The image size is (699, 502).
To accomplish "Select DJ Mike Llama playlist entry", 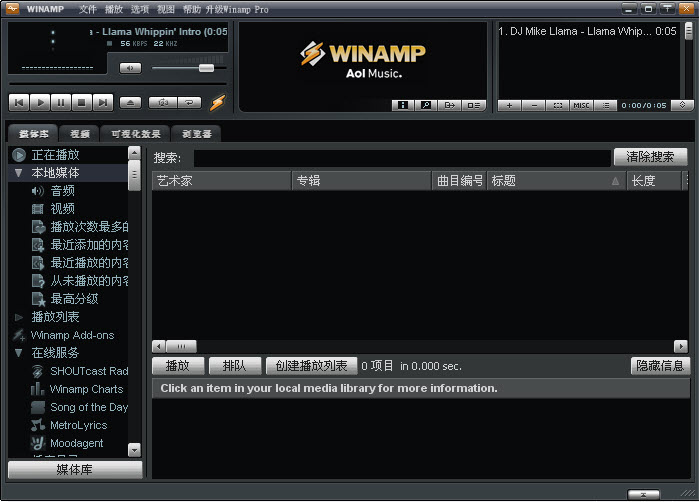I will [587, 31].
